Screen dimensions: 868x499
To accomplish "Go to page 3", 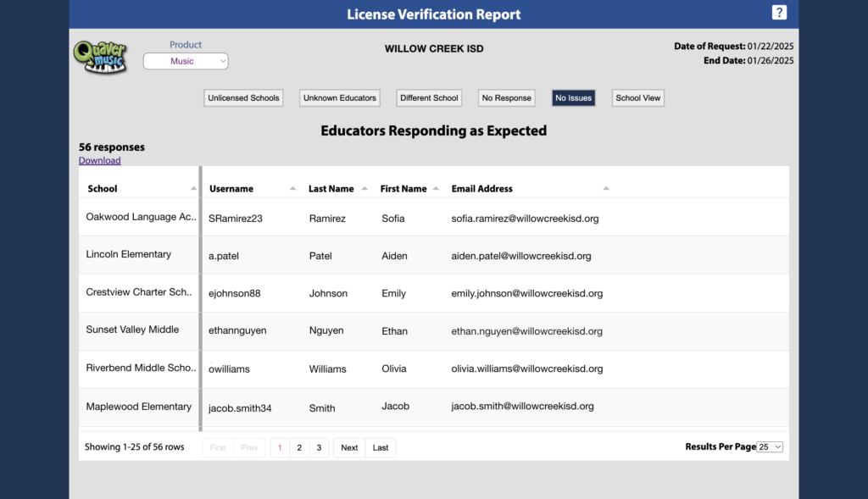I will click(319, 447).
